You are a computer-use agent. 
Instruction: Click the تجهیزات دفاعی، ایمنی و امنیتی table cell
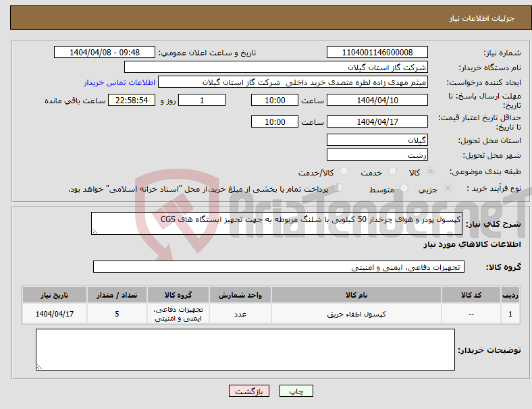coord(178,314)
